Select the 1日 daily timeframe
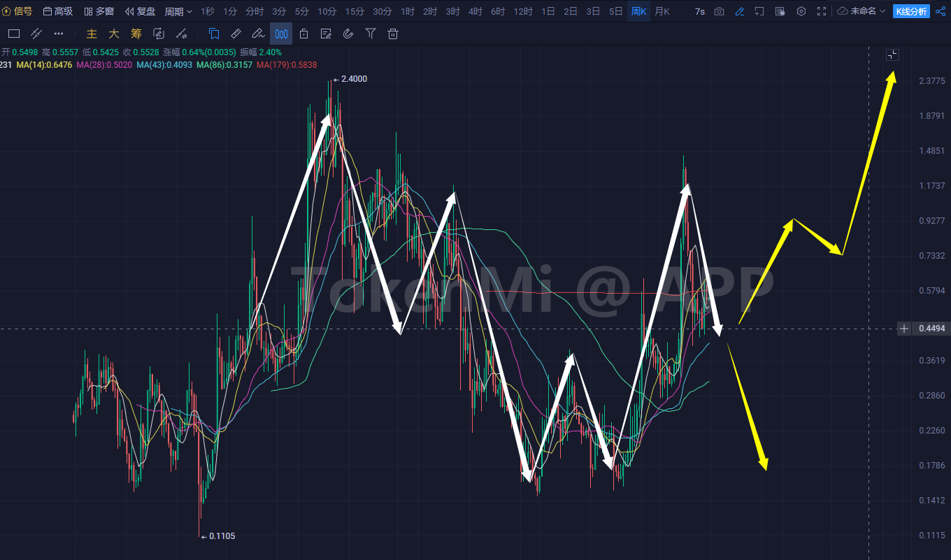 [x=548, y=12]
